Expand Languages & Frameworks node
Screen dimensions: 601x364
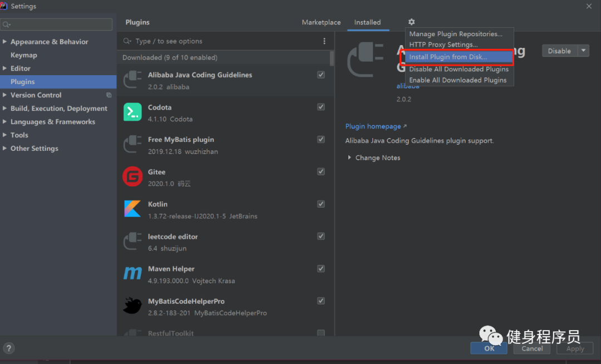(x=4, y=121)
